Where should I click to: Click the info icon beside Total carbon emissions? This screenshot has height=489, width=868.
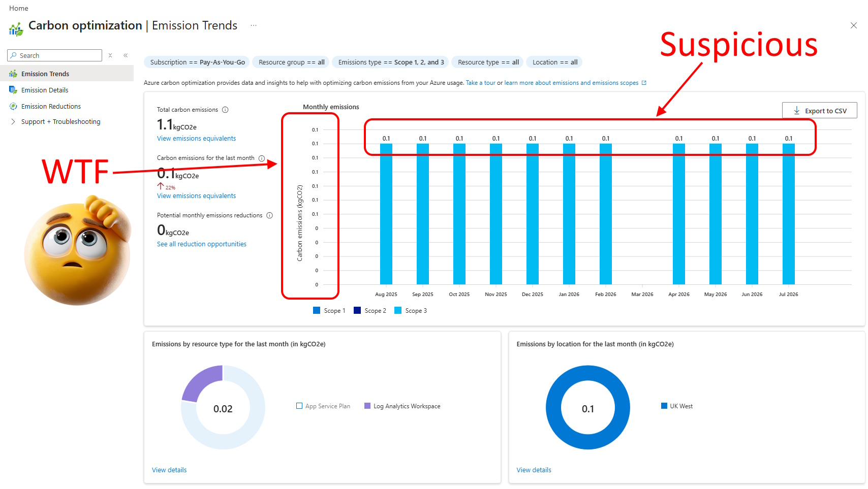225,110
